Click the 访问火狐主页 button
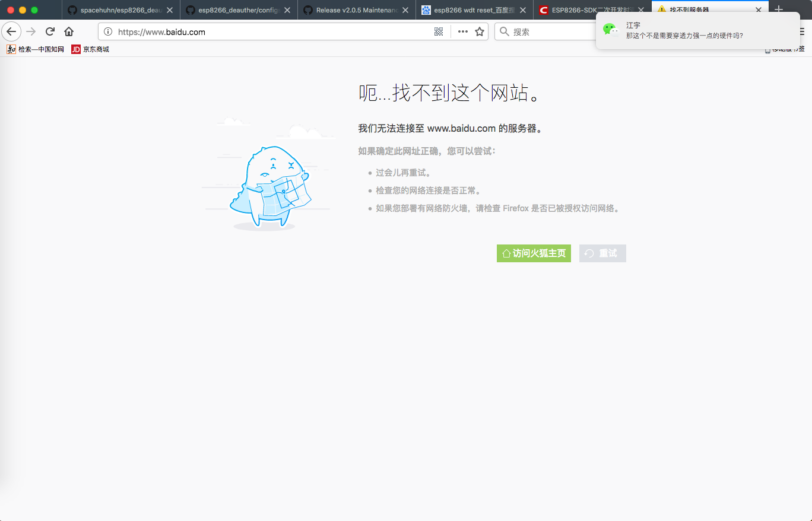This screenshot has width=812, height=521. pos(534,253)
